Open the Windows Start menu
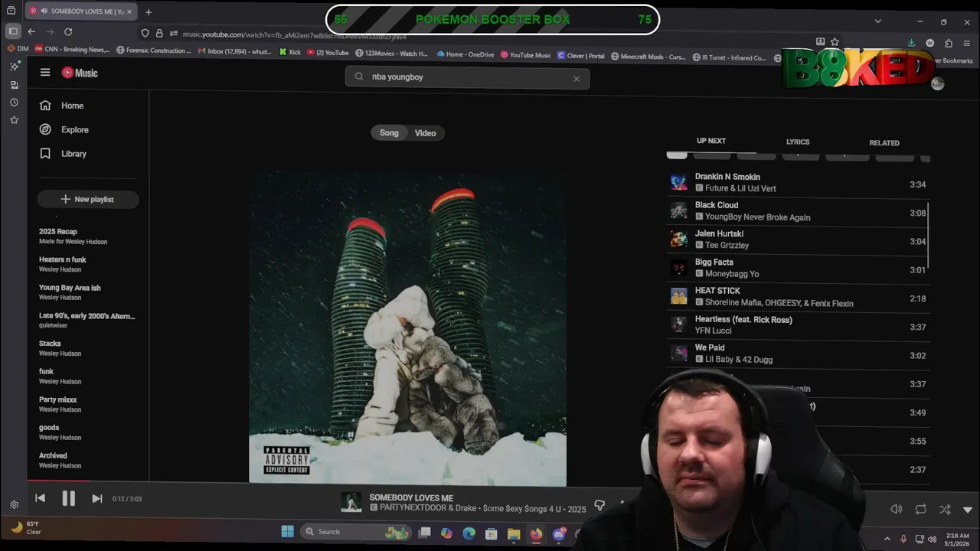Viewport: 980px width, 551px height. click(287, 532)
